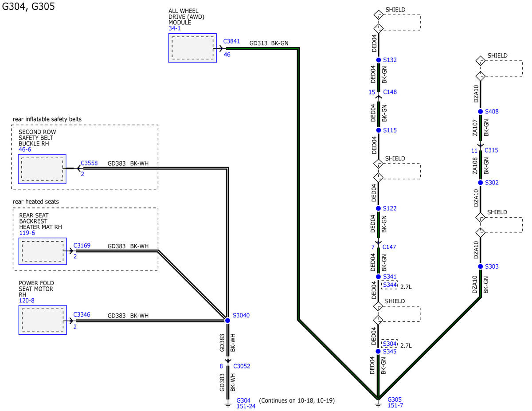Click the All Wheel Drive module component box
The height and width of the screenshot is (411, 532).
coord(192,48)
